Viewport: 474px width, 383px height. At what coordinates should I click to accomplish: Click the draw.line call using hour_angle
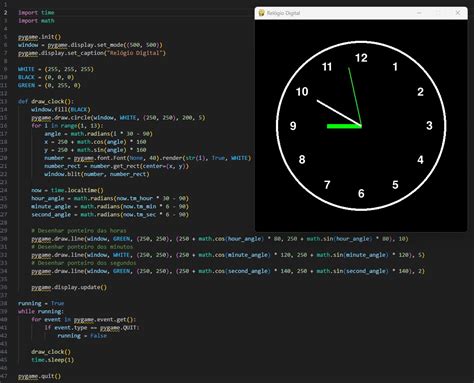220,239
